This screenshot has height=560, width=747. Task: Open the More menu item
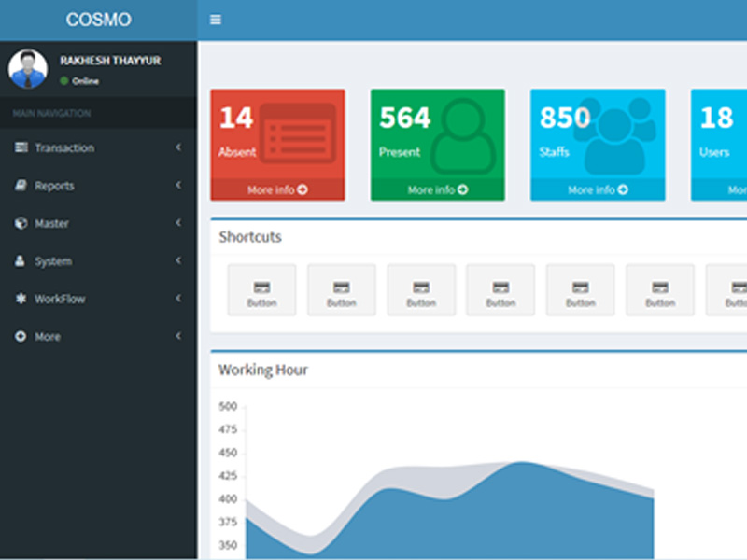point(48,337)
